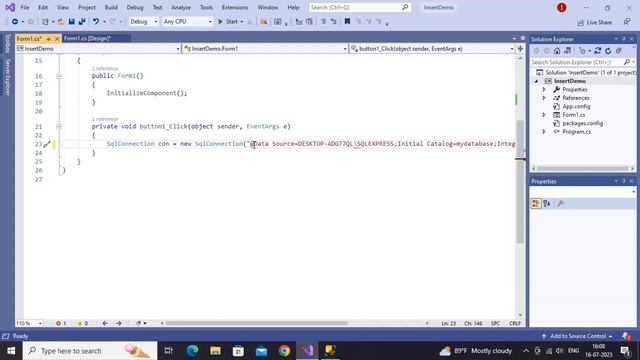The image size is (640, 360).
Task: Click the Find in Files toolbar icon
Action: (x=264, y=22)
